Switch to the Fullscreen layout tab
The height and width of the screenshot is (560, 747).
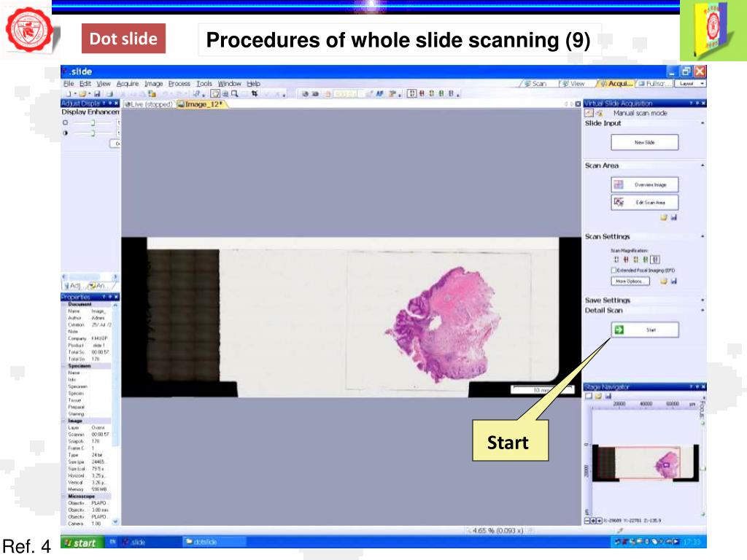pos(653,83)
